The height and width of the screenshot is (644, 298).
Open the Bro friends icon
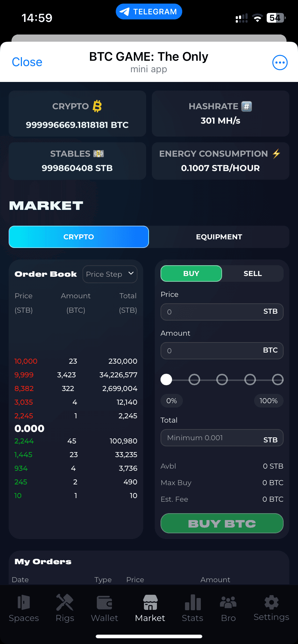coord(228,603)
